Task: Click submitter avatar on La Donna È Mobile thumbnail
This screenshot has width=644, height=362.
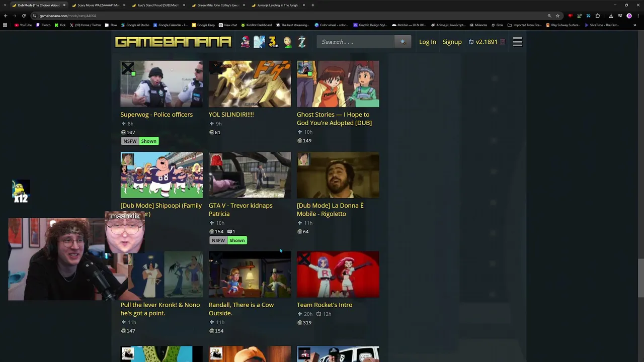Action: [x=304, y=159]
